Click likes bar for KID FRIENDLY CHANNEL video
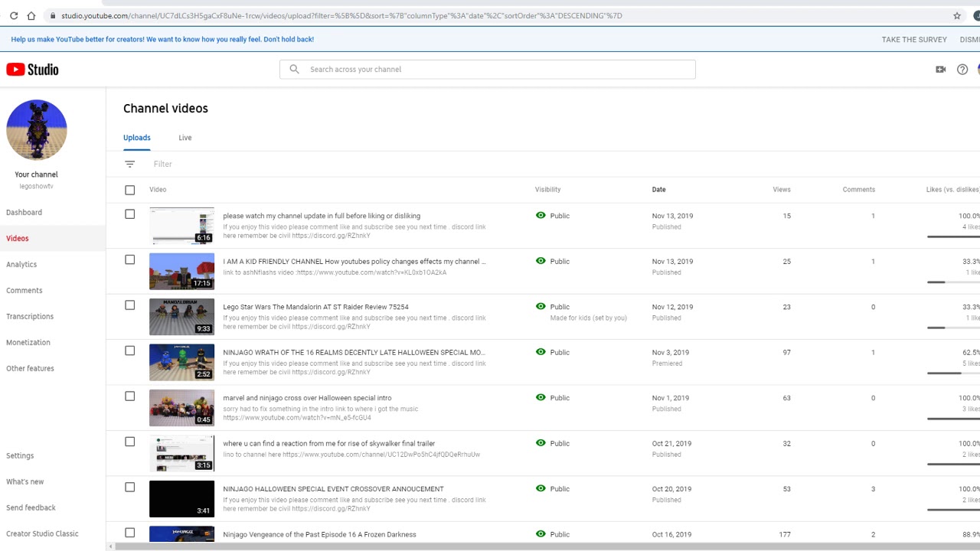This screenshot has width=980, height=551. click(953, 282)
